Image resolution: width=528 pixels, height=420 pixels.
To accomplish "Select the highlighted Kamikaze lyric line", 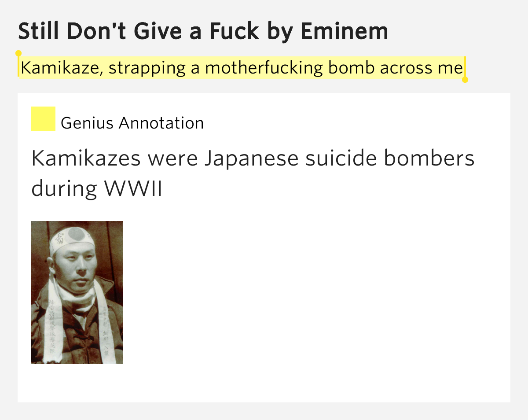I will [x=242, y=67].
